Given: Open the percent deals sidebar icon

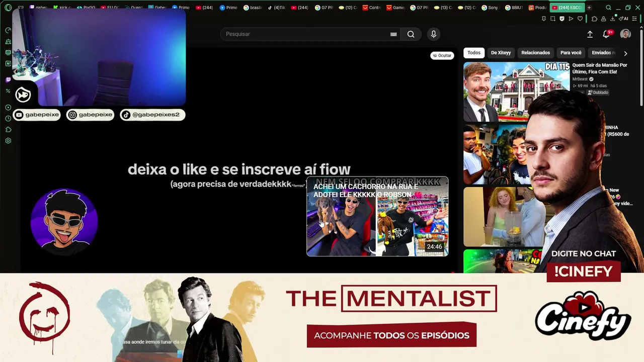Looking at the screenshot, I should (x=8, y=91).
